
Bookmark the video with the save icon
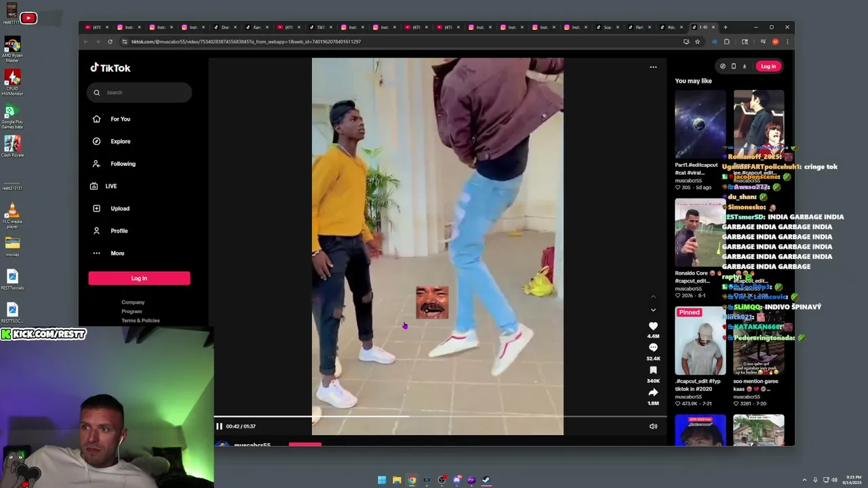tap(653, 370)
